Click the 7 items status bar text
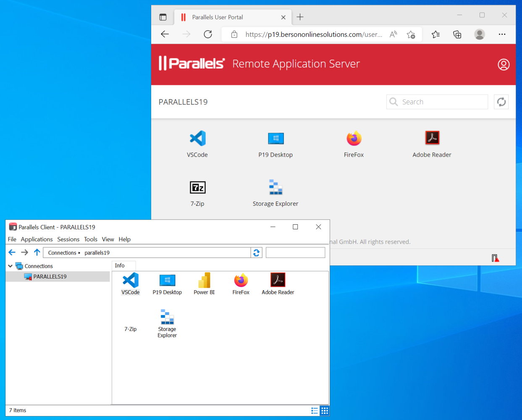Screen dimensions: 522x420 point(18,410)
